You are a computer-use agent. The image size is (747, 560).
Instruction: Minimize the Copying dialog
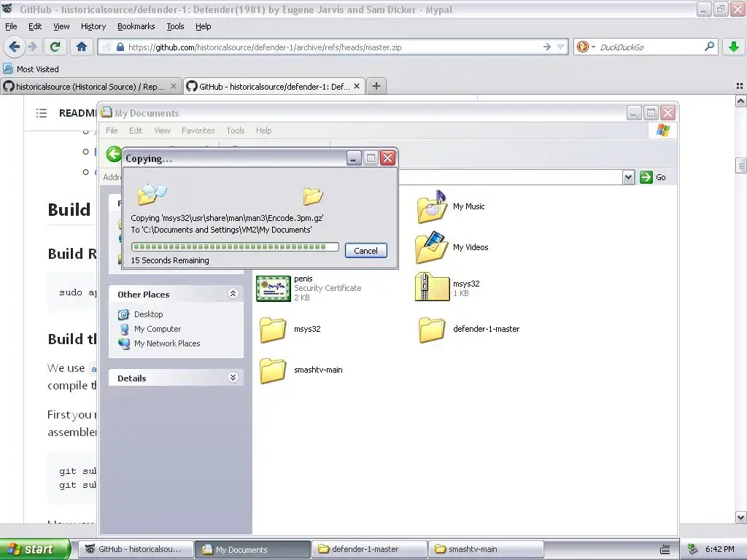[x=353, y=158]
